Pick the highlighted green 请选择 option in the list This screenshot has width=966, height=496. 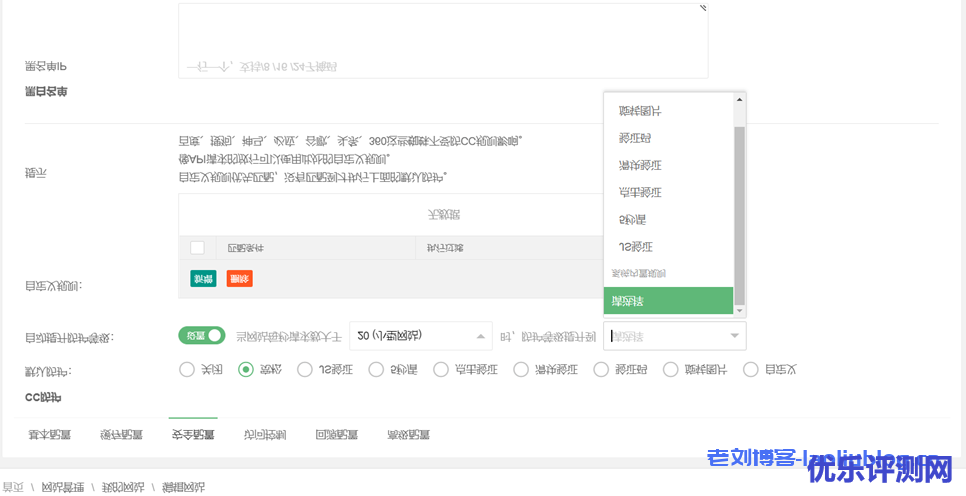(x=668, y=301)
